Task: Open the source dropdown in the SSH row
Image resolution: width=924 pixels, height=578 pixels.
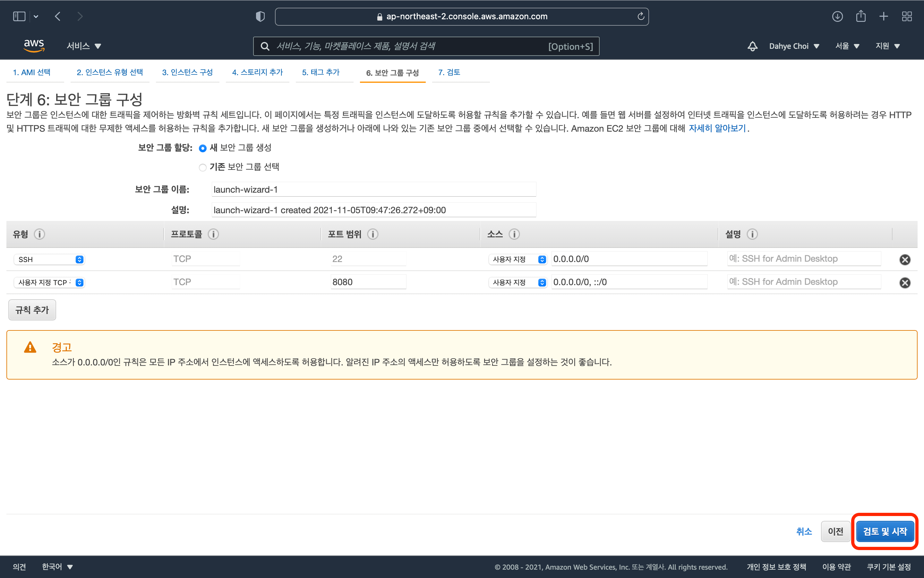Action: (x=518, y=259)
